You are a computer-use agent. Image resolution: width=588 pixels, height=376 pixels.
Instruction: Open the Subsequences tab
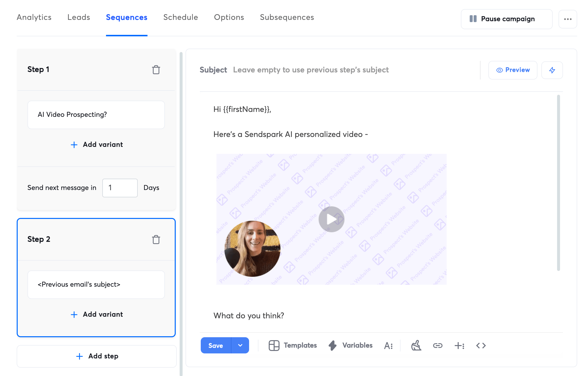287,17
